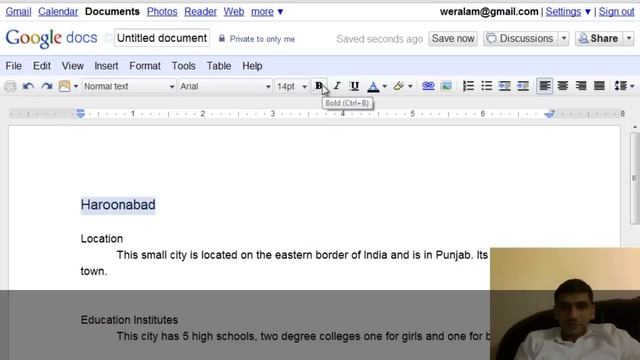Toggle Italic formatting
Viewport: 640px width, 360px height.
click(x=337, y=86)
